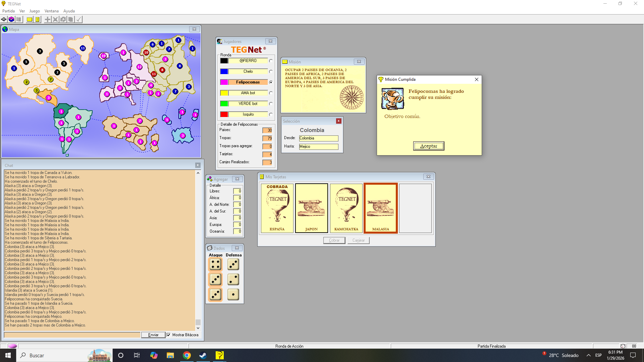Screen dimensions: 644x362
Task: Toggle the Mostrar Bitácora checkbox
Action: click(169, 335)
